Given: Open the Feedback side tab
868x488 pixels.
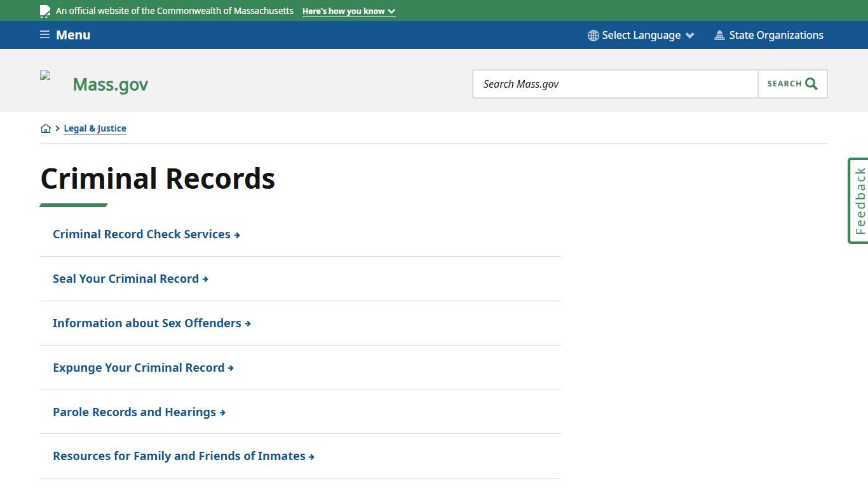Looking at the screenshot, I should coord(858,200).
